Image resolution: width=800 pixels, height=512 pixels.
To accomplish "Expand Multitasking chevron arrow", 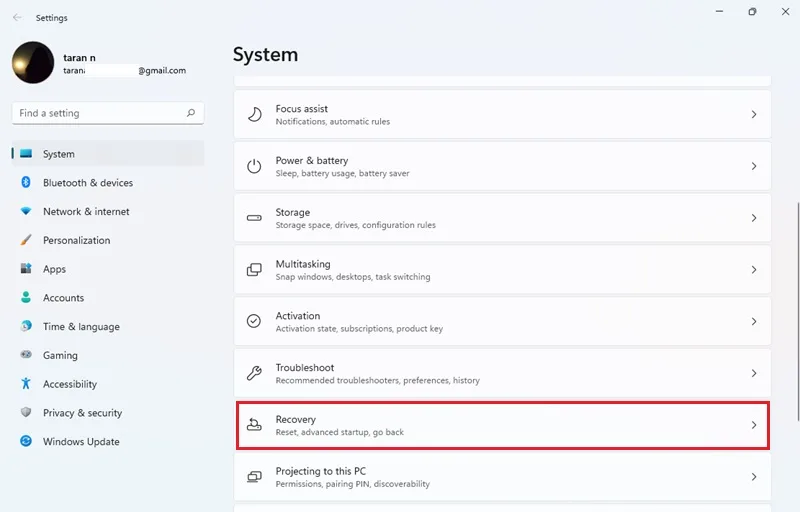I will [x=754, y=270].
